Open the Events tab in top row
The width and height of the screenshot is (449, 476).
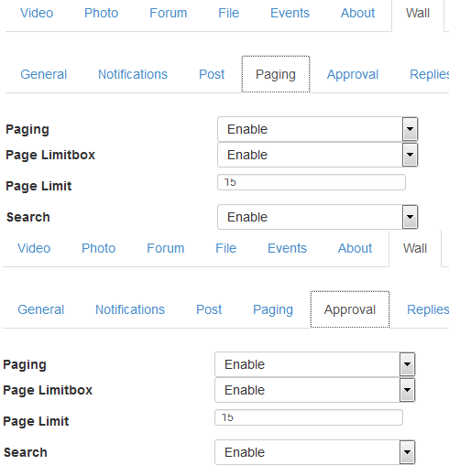tap(290, 13)
